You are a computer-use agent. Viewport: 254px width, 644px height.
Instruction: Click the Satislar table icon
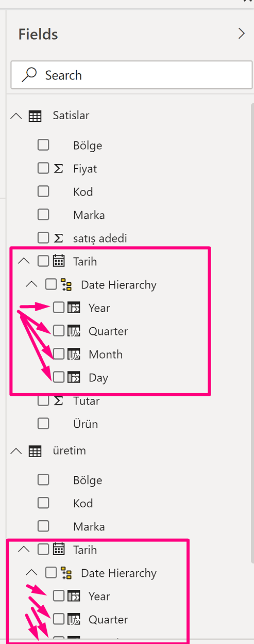coord(35,116)
